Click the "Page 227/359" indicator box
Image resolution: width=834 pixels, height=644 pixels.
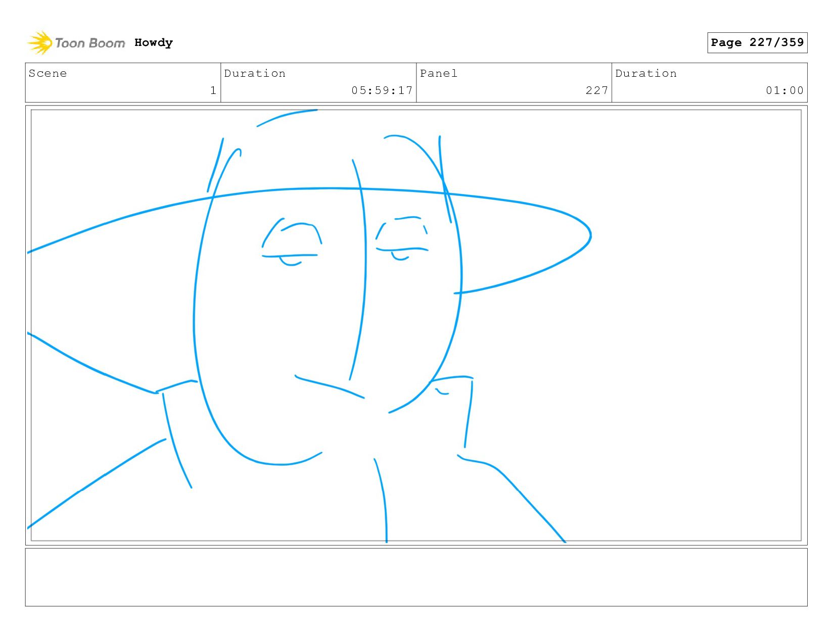click(x=757, y=42)
